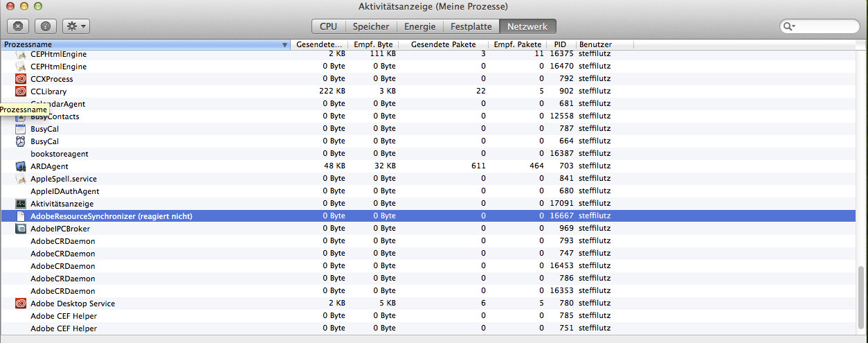Open the gear actions dropdown menu

[76, 26]
